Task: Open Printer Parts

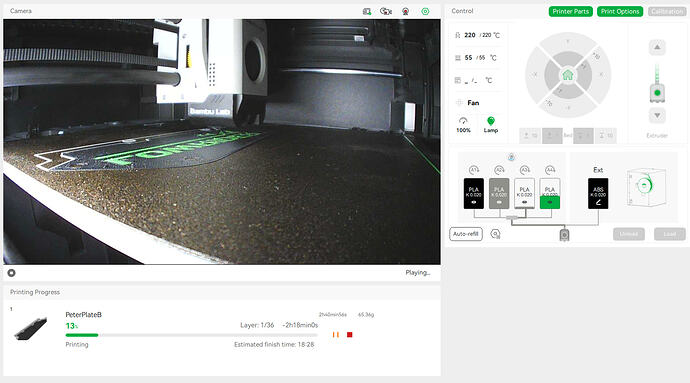Action: pyautogui.click(x=570, y=11)
